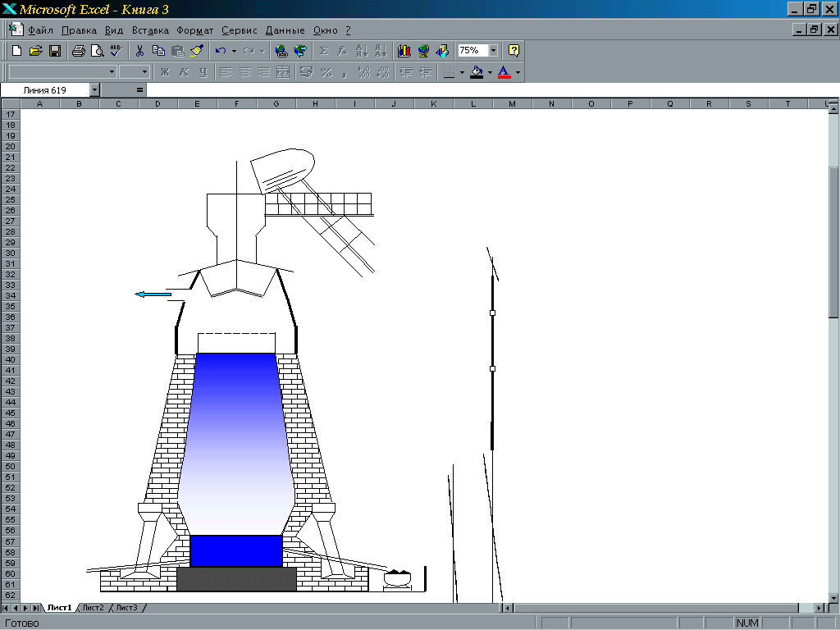Open the fill color dropdown arrow
The width and height of the screenshot is (840, 630).
[490, 72]
